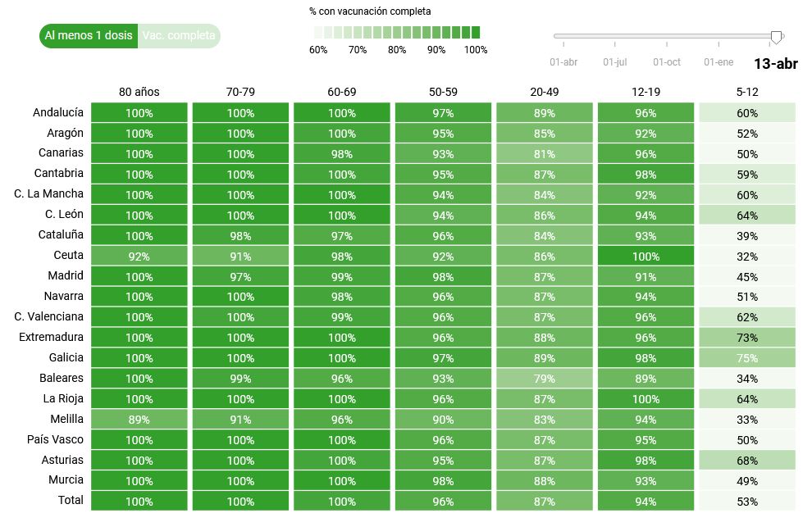The height and width of the screenshot is (527, 812).
Task: Click the darkest green 100% legend swatch
Action: (476, 33)
